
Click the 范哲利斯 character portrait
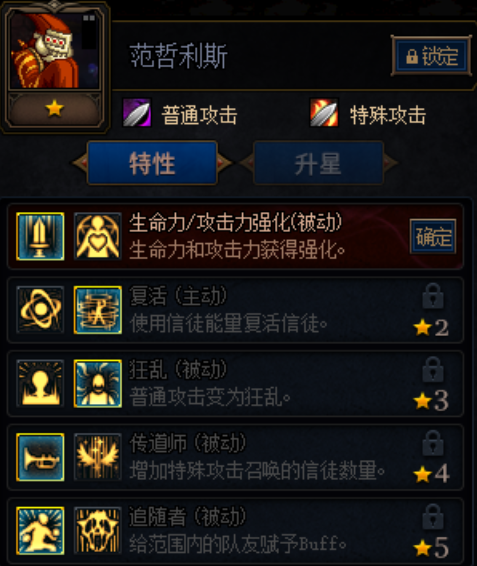coord(55,51)
